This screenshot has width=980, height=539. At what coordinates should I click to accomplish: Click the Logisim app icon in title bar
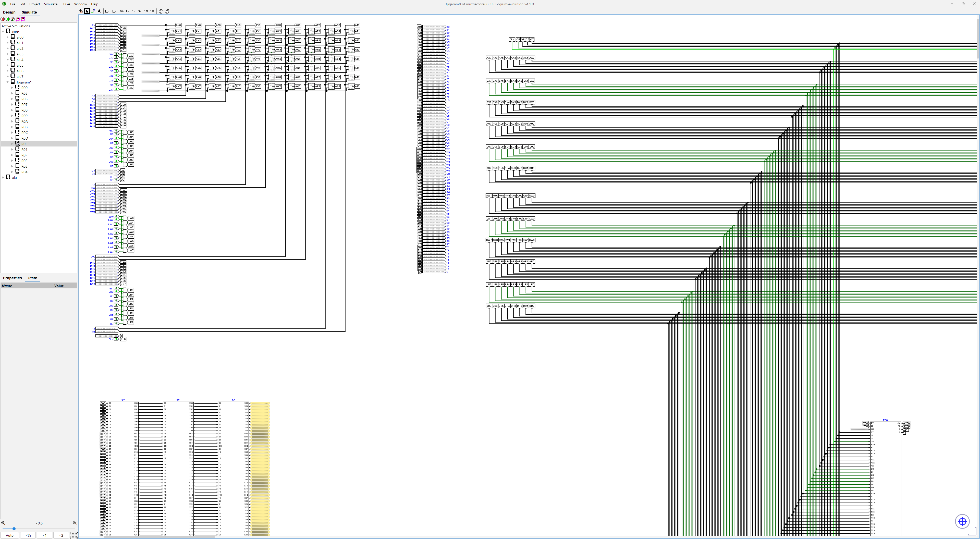(4, 4)
